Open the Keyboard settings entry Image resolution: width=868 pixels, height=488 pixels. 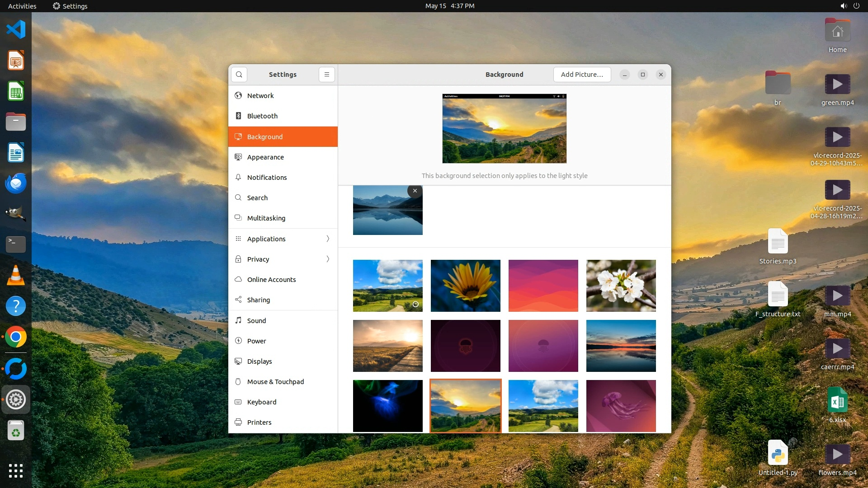[x=261, y=402]
